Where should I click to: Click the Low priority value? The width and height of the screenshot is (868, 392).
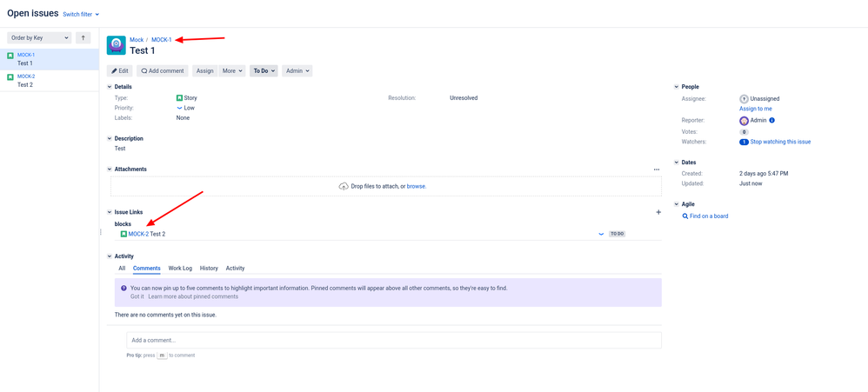[x=190, y=108]
